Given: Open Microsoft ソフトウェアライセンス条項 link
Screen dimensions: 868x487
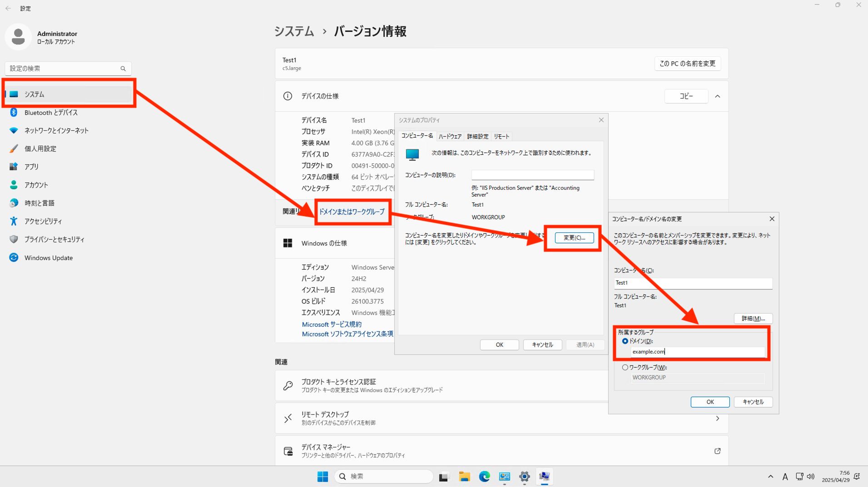Looking at the screenshot, I should point(347,334).
